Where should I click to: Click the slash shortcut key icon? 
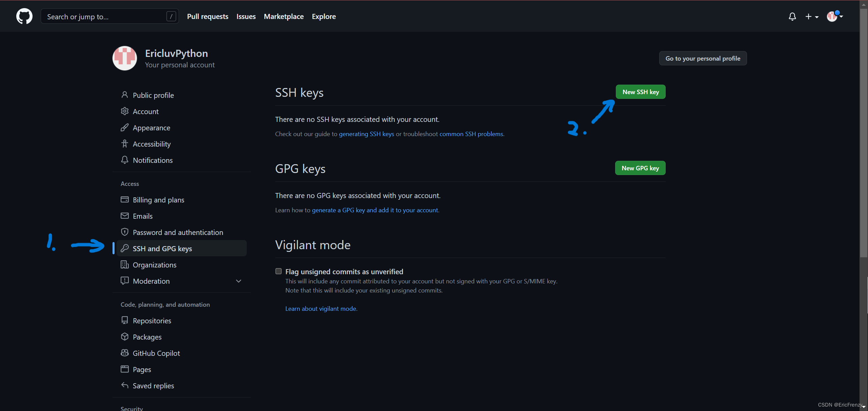tap(171, 16)
